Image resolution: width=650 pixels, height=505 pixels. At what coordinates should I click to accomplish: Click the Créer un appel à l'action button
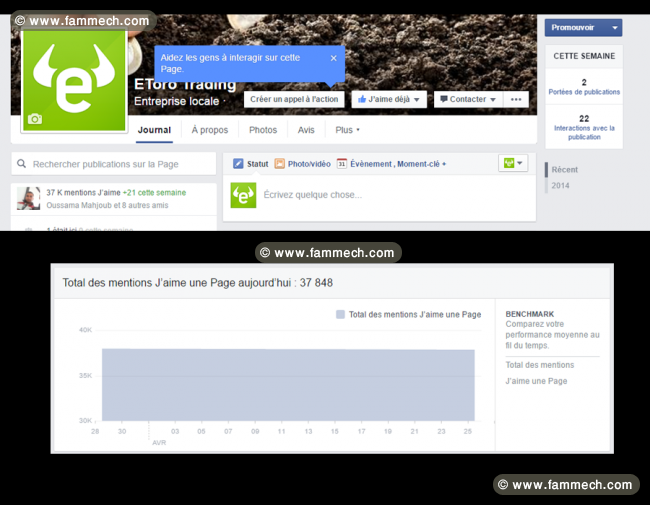tap(294, 100)
